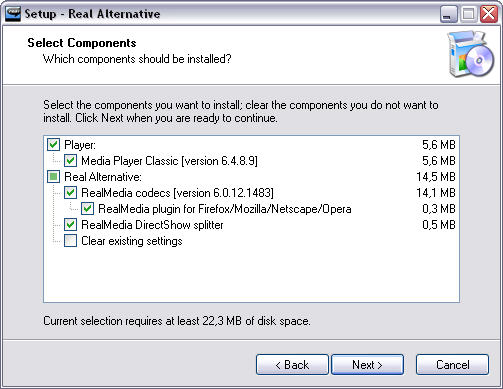The height and width of the screenshot is (389, 503).
Task: Toggle RealMedia DirectShow splitter checkbox
Action: tap(70, 225)
